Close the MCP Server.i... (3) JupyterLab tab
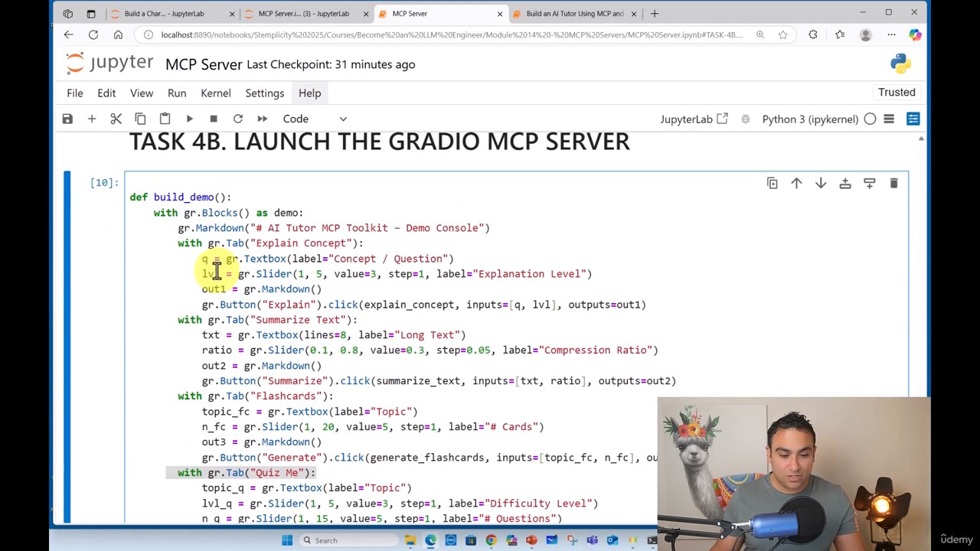Viewport: 980px width, 551px height. (366, 14)
